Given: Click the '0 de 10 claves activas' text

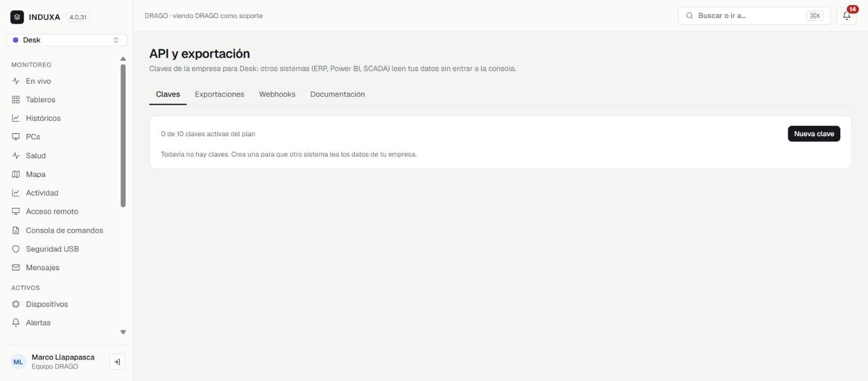Looking at the screenshot, I should click(x=208, y=134).
